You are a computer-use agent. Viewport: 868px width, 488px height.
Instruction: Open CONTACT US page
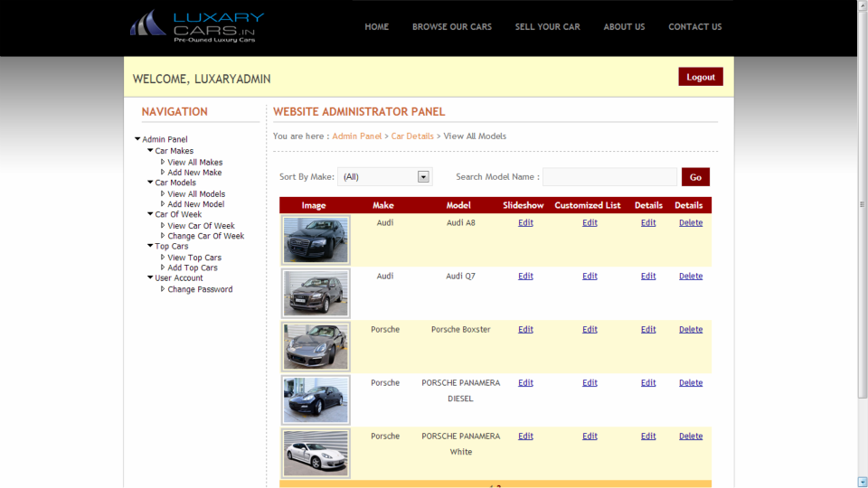pos(694,26)
